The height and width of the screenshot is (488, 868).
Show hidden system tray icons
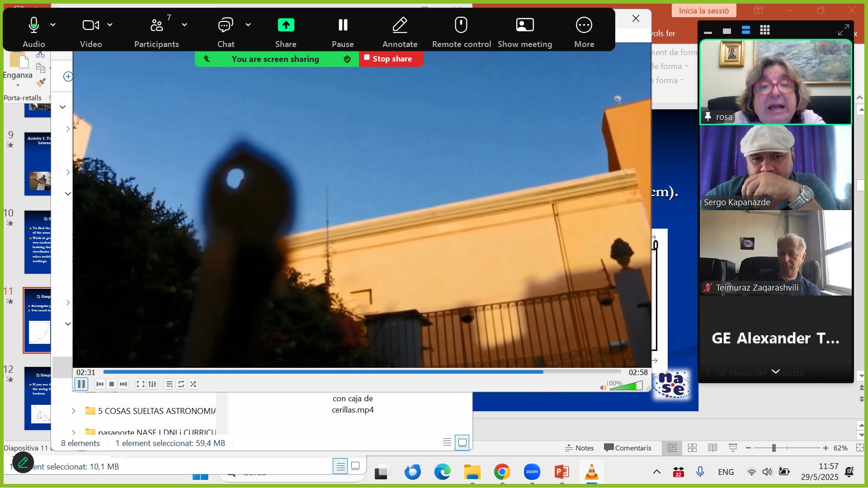[x=656, y=472]
